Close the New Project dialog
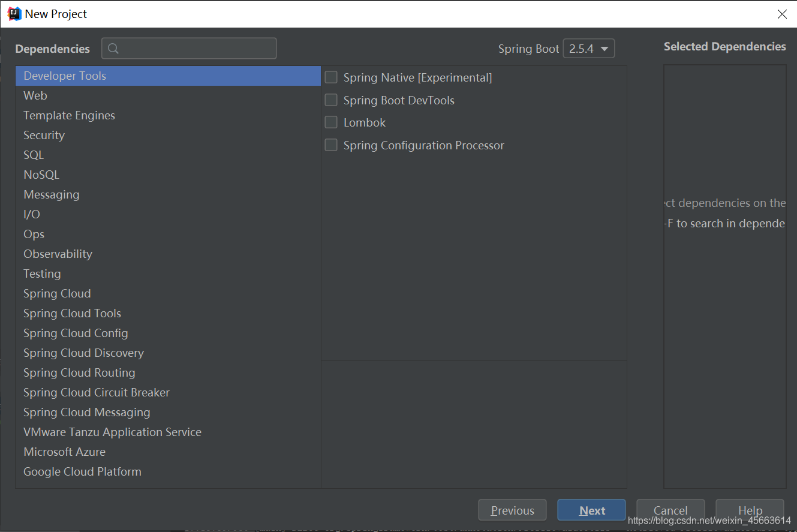 [x=782, y=14]
